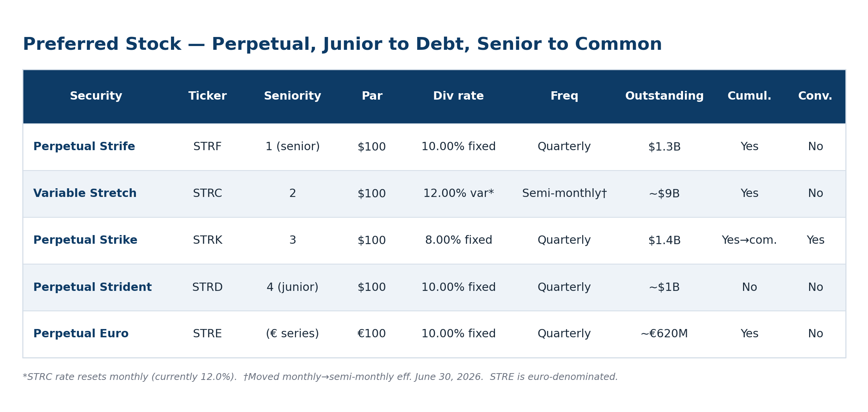
Task: Select the Perpetual Strike security name
Action: (x=85, y=240)
